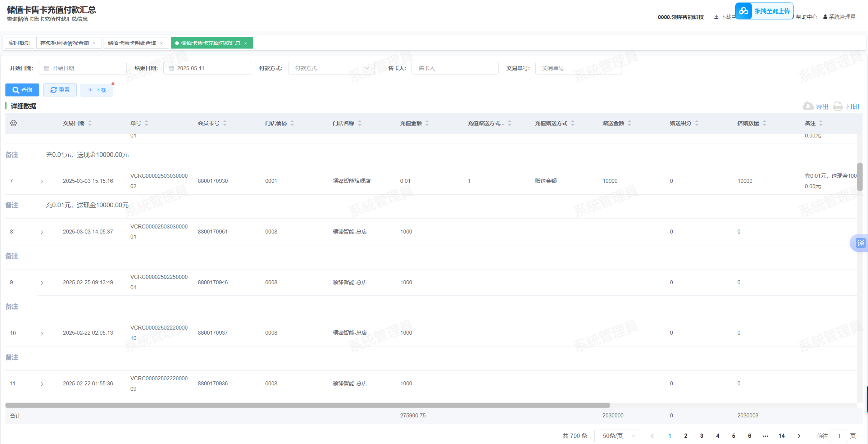This screenshot has height=444, width=868.
Task: Expand row 9 details chevron
Action: (42, 283)
